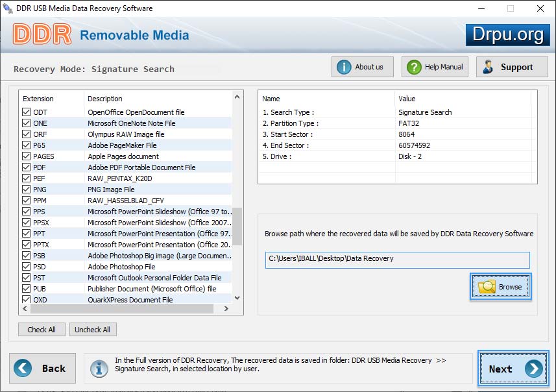The width and height of the screenshot is (556, 392).
Task: Uncheck the PDF extension checkbox
Action: click(26, 167)
